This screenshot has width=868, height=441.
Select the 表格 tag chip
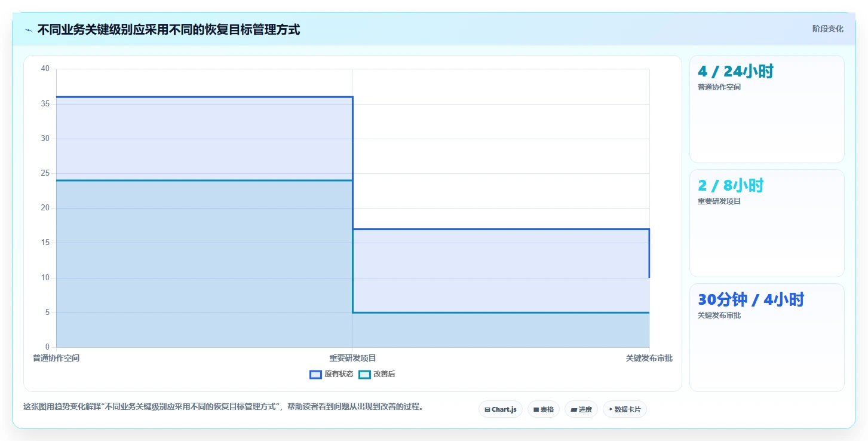click(544, 409)
